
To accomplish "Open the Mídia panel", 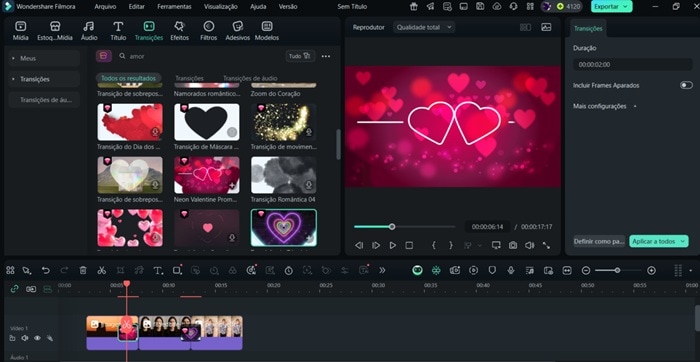I will [21, 31].
